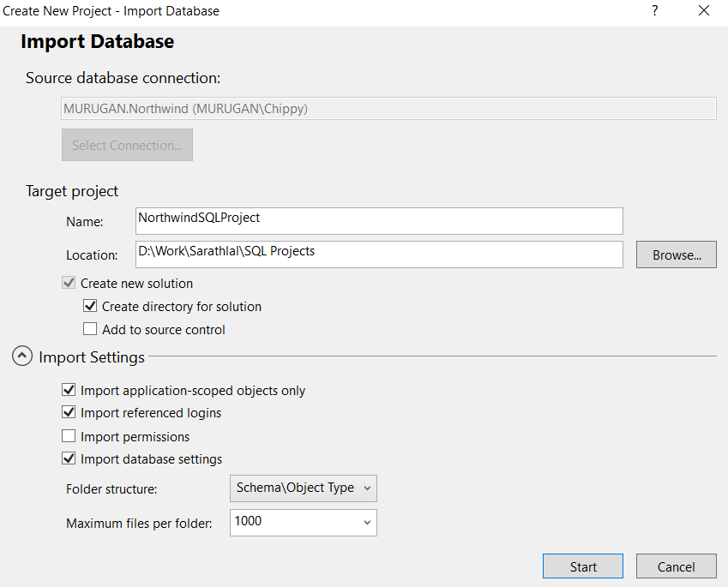Uncheck Import application-scoped objects only

click(69, 390)
